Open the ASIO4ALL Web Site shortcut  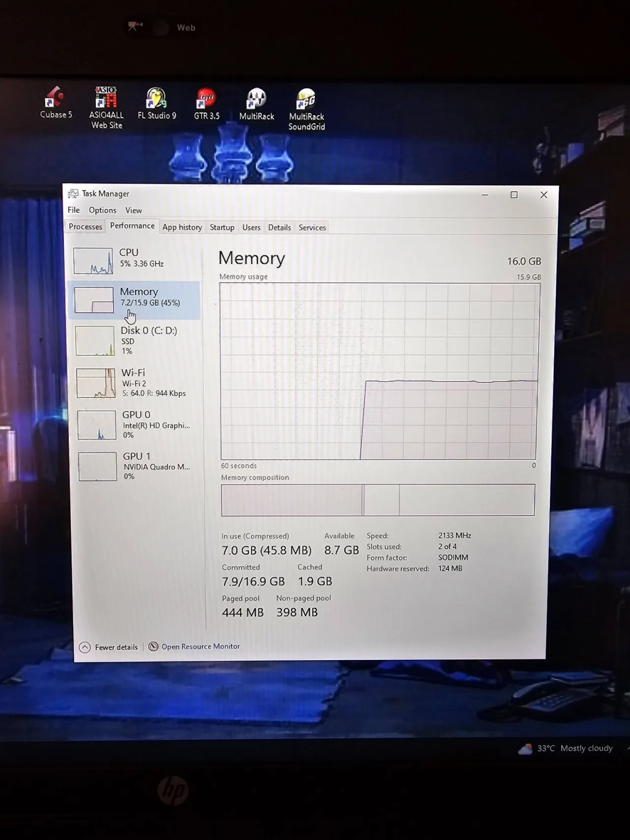106,108
